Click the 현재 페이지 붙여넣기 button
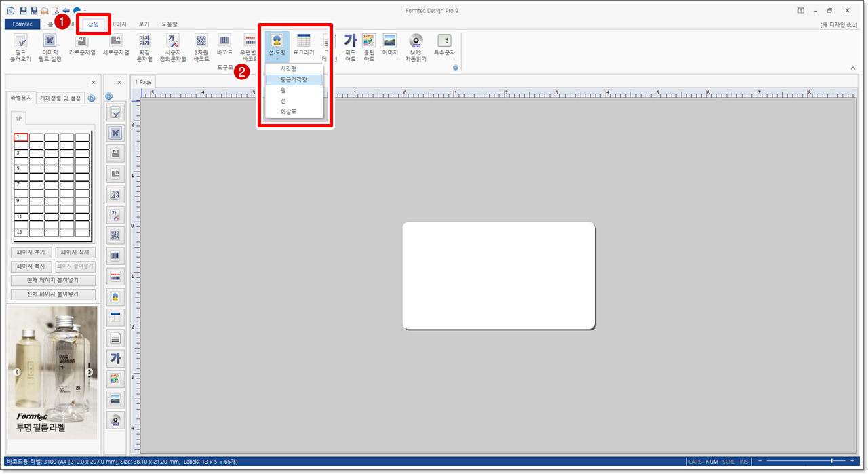Screen dimensions: 868x474 click(x=53, y=280)
